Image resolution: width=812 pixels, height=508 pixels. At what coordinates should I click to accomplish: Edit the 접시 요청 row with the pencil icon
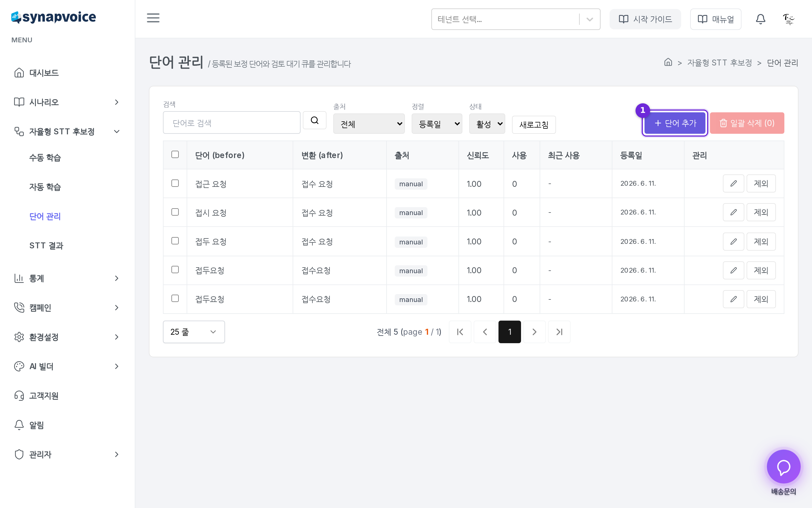pos(734,212)
